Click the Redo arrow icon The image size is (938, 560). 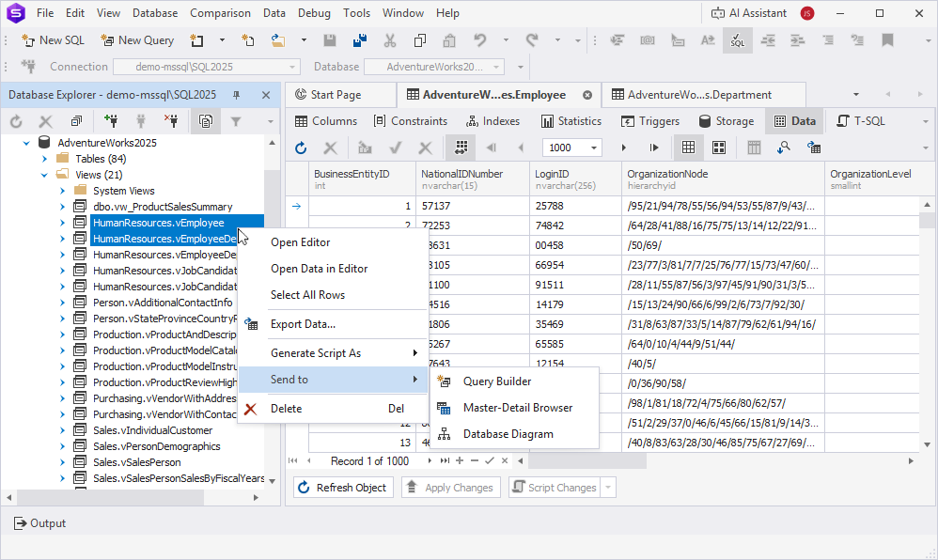pyautogui.click(x=532, y=40)
